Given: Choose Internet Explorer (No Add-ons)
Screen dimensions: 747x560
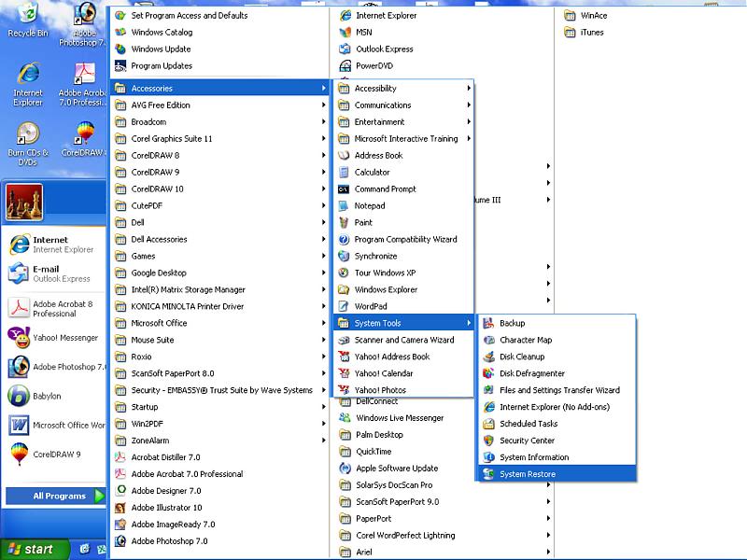Looking at the screenshot, I should [556, 407].
